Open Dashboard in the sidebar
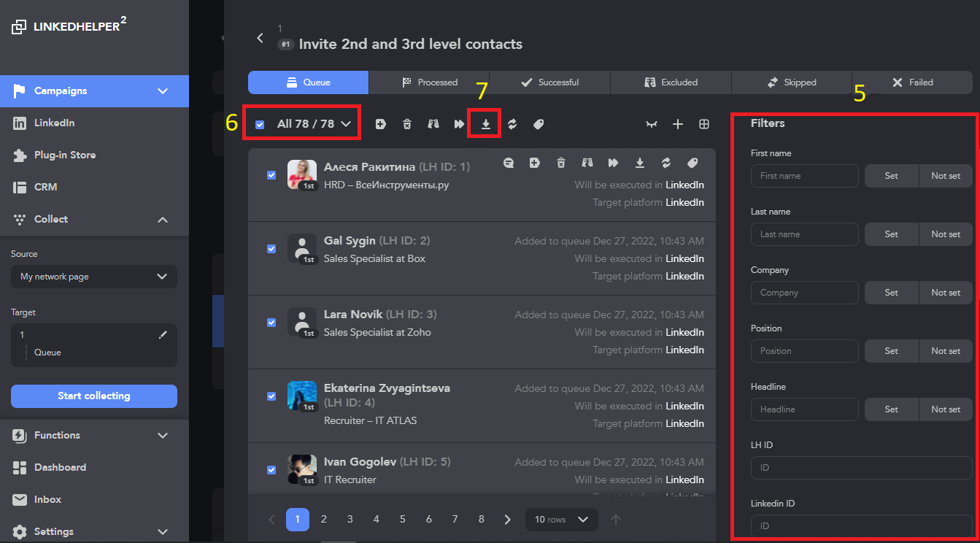The image size is (980, 543). (x=94, y=468)
